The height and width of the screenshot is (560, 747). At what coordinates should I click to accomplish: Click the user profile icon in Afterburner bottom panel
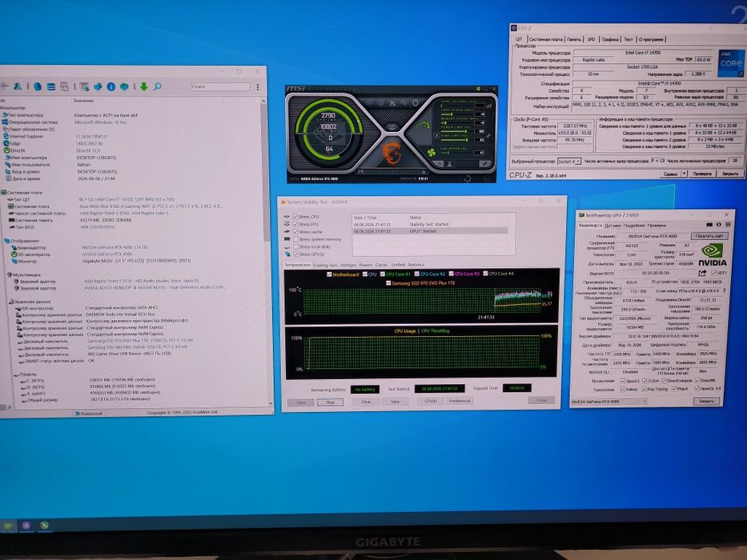[x=450, y=164]
